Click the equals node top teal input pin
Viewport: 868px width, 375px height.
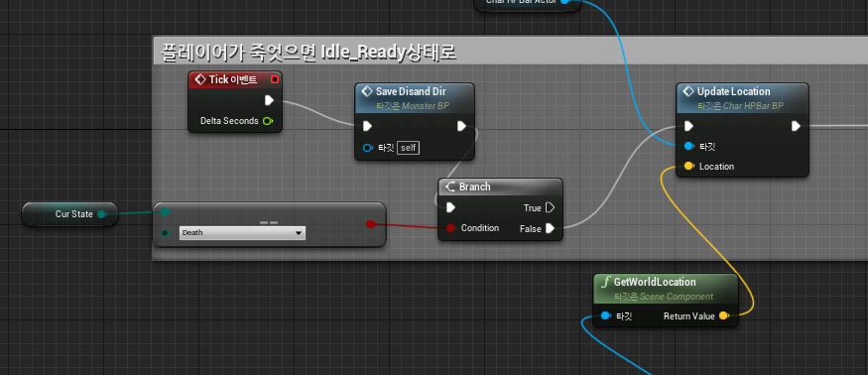click(x=165, y=211)
